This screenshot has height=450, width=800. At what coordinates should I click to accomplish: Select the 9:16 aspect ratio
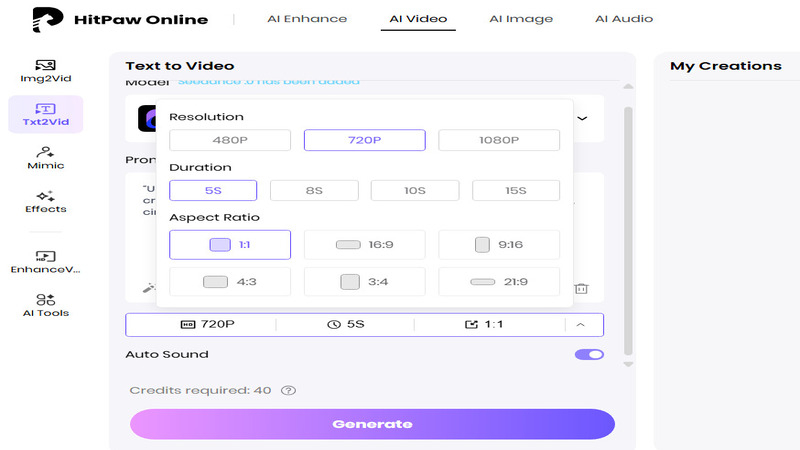click(x=499, y=244)
